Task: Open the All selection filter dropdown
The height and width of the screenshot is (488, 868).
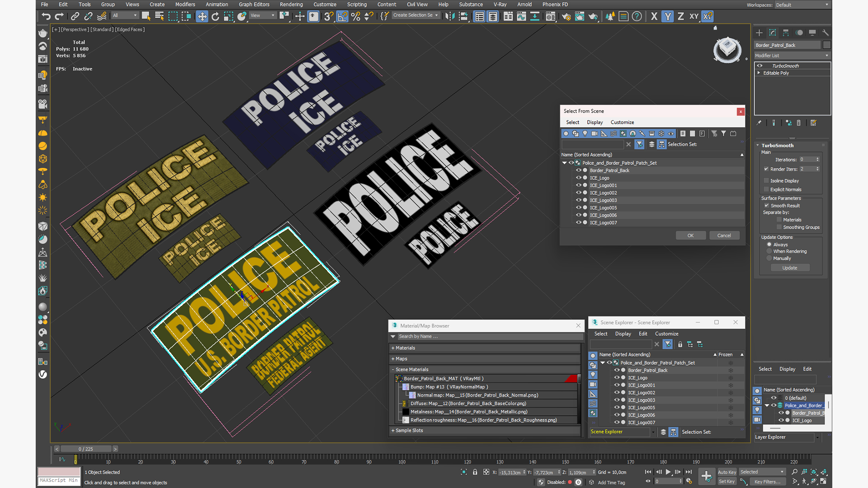Action: tap(125, 15)
